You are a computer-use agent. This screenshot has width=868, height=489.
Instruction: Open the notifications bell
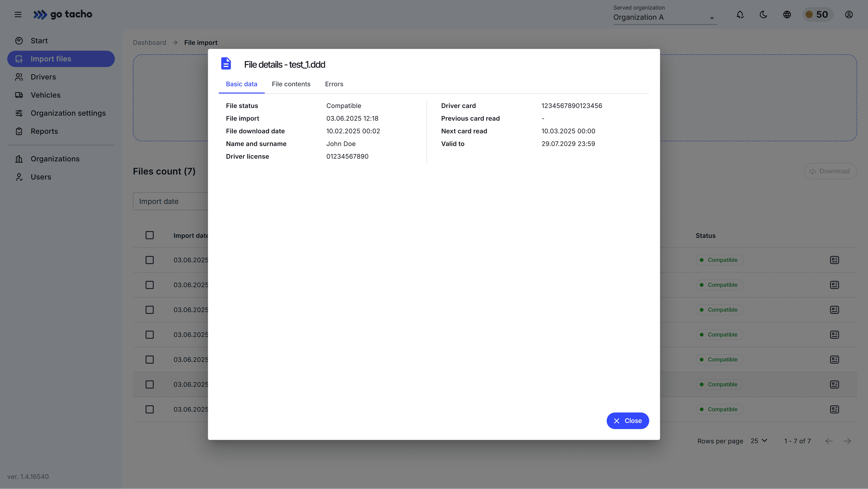[x=740, y=14]
